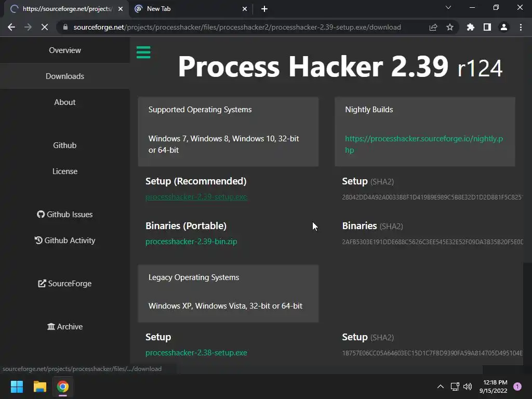Open Github Issues sidebar link
532x399 pixels.
click(65, 215)
